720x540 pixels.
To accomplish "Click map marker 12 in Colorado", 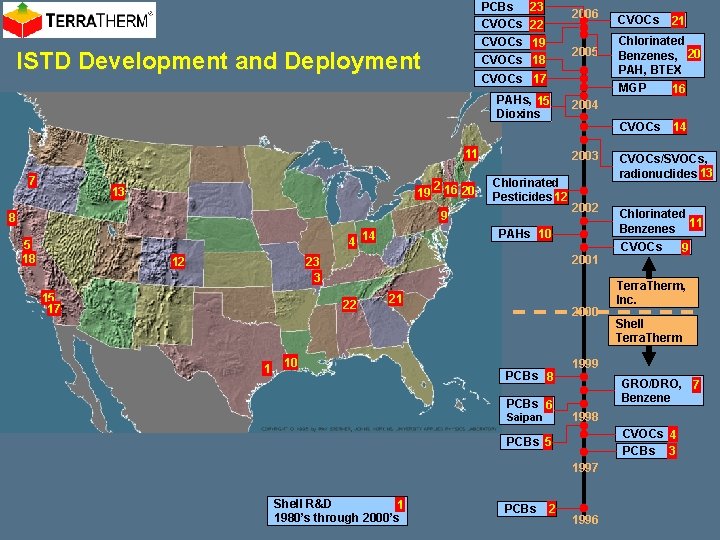I will pyautogui.click(x=178, y=262).
